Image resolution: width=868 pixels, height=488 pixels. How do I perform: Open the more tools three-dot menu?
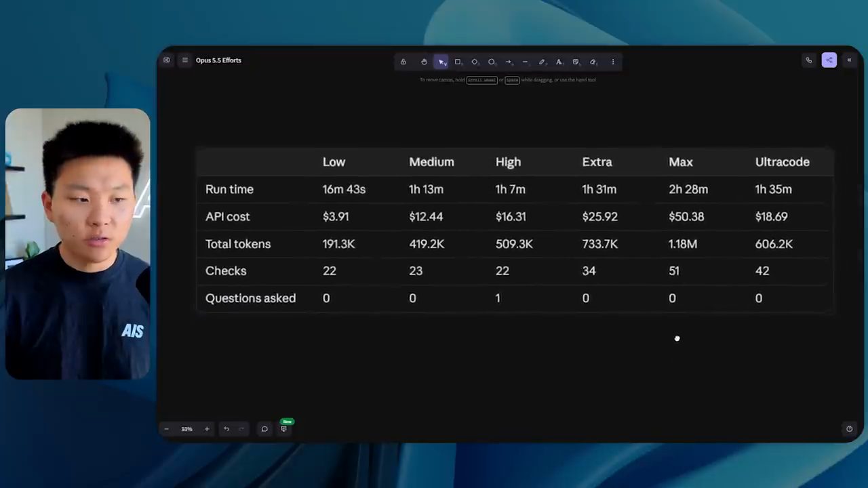pyautogui.click(x=613, y=62)
